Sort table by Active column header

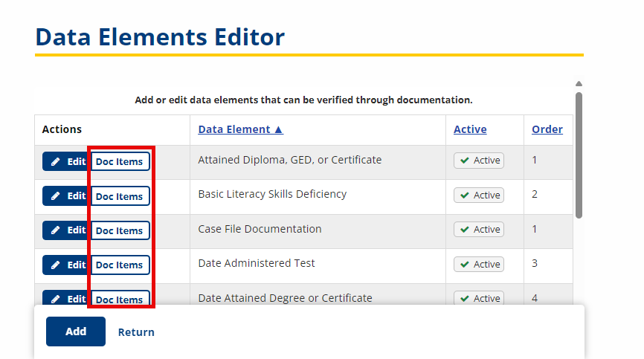(x=470, y=129)
